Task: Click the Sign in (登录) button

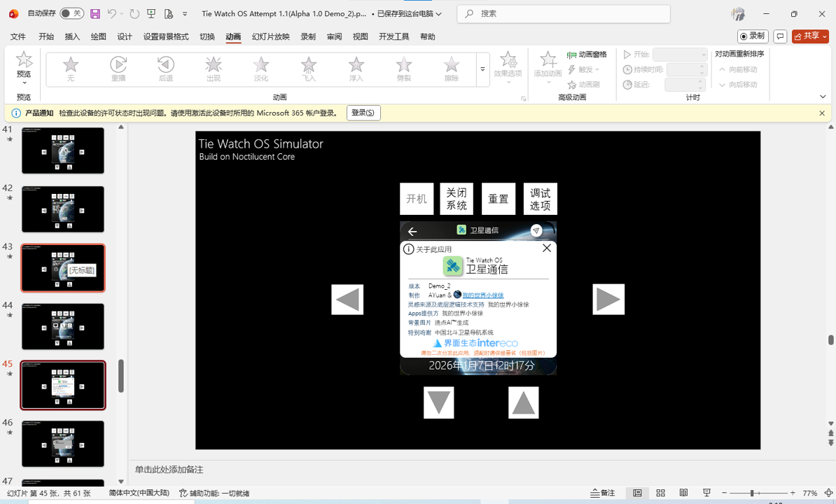Action: [363, 113]
